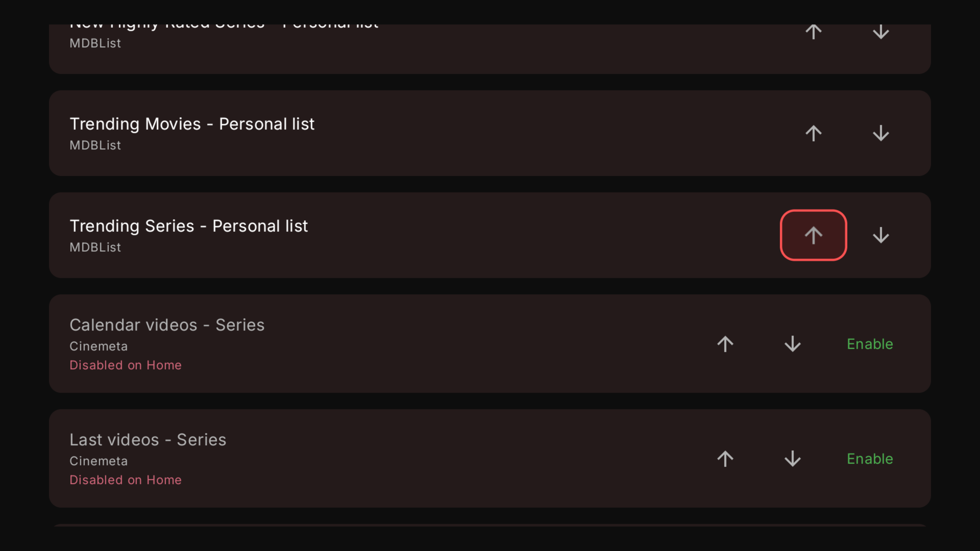Click Disabled on Home under Last videos
The width and height of the screenshot is (980, 551).
[x=126, y=480]
